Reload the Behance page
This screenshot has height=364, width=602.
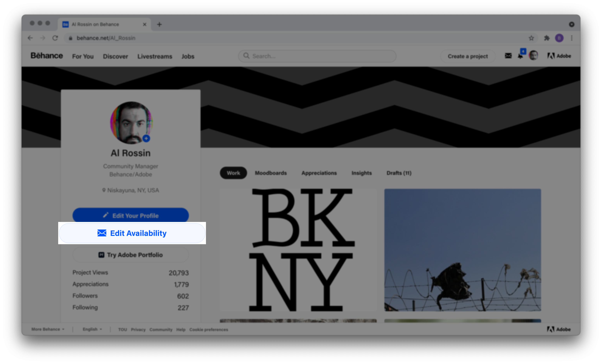(x=55, y=38)
